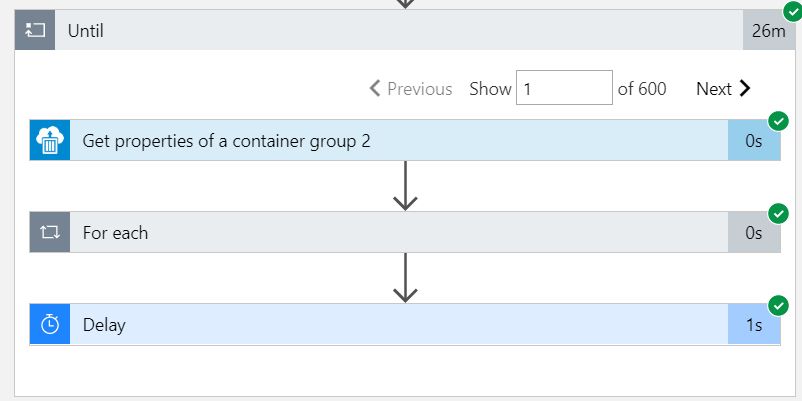Click the For each 0s duration badge
The height and width of the screenshot is (401, 802).
point(754,233)
